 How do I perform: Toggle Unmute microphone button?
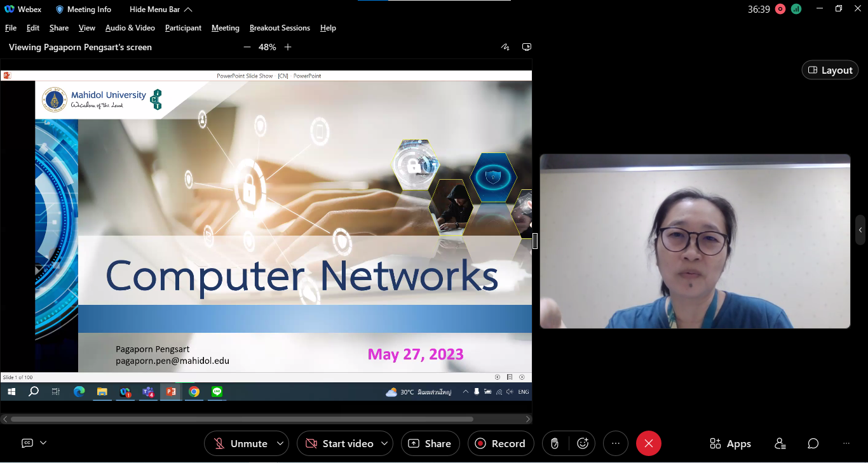point(240,443)
